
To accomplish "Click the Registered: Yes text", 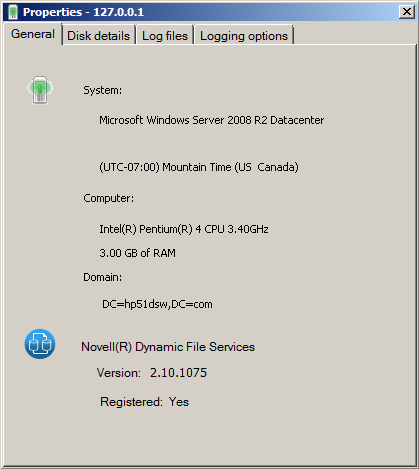I will (x=144, y=402).
